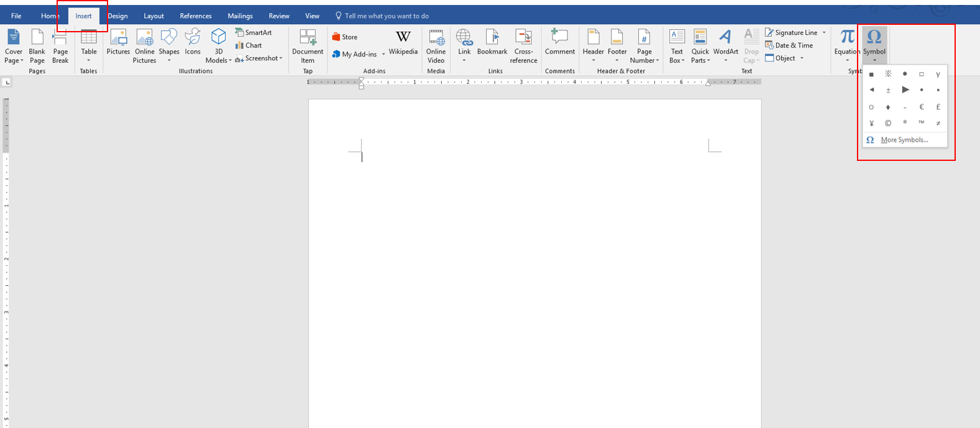The width and height of the screenshot is (980, 428).
Task: Expand the Signature Line dropdown arrow
Action: coord(824,32)
